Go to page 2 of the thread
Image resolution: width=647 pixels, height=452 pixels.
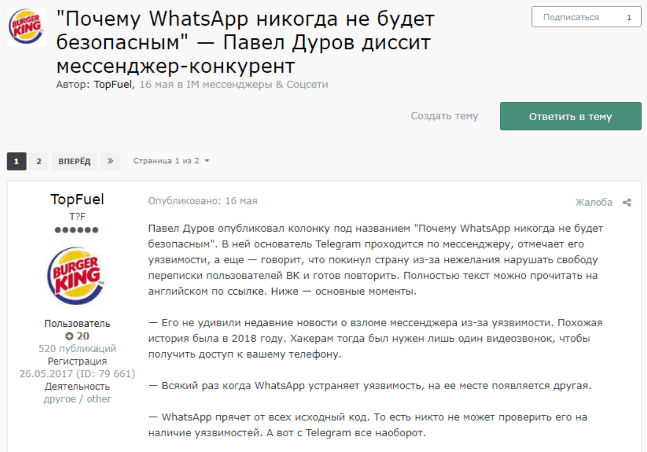click(39, 161)
